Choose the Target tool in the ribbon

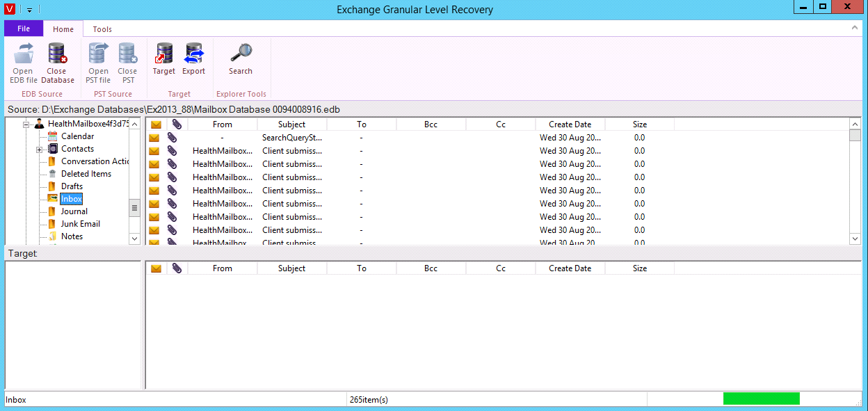pyautogui.click(x=164, y=60)
